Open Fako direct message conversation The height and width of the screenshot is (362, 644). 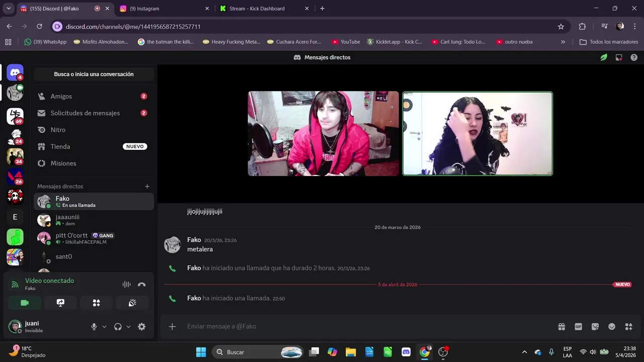click(x=94, y=201)
